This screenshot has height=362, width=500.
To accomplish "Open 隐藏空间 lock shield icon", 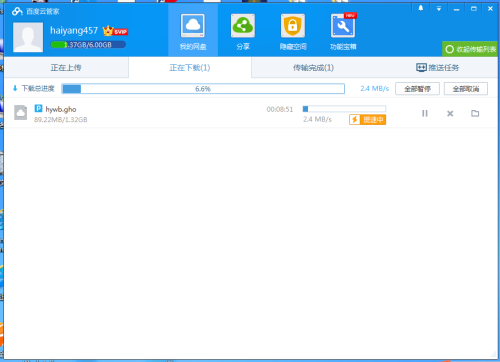I will click(x=293, y=26).
